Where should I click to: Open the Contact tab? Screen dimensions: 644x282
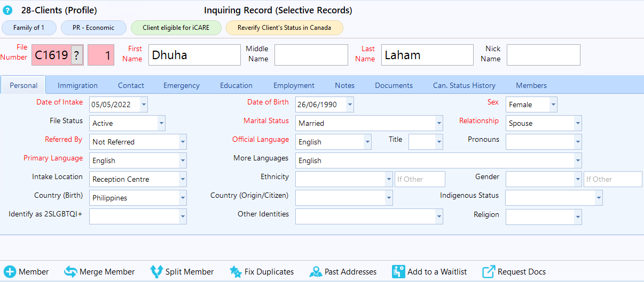point(131,85)
